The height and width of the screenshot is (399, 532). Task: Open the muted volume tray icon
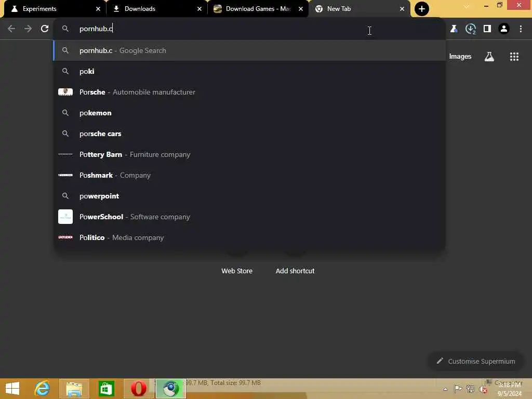pos(483,389)
